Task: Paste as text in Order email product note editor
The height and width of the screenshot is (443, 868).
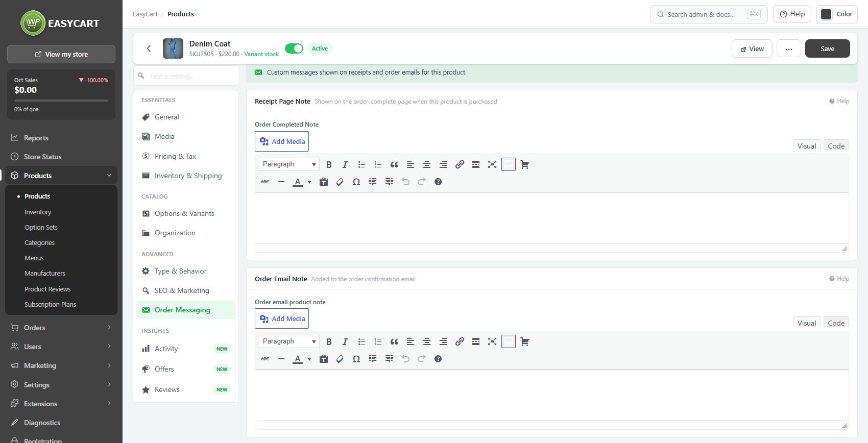Action: pos(324,359)
